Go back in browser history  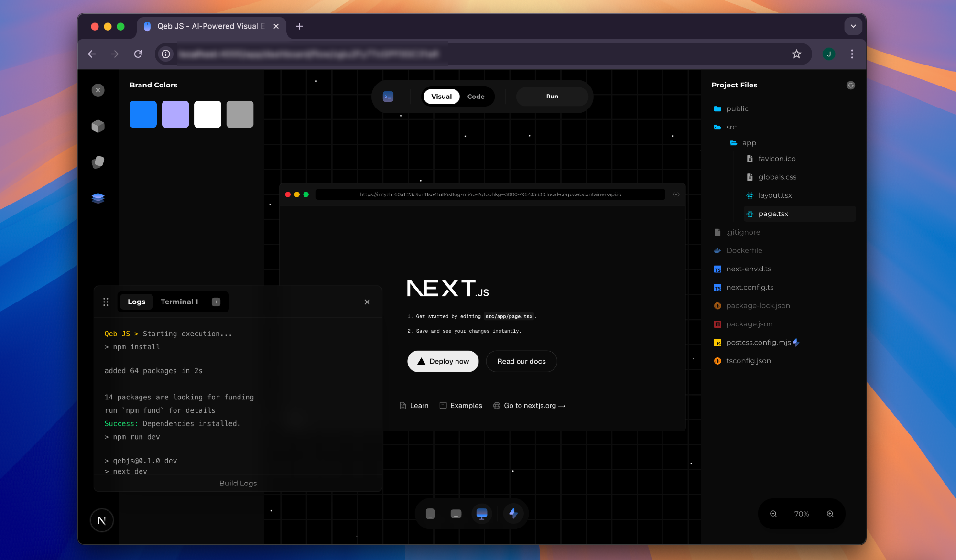(92, 54)
